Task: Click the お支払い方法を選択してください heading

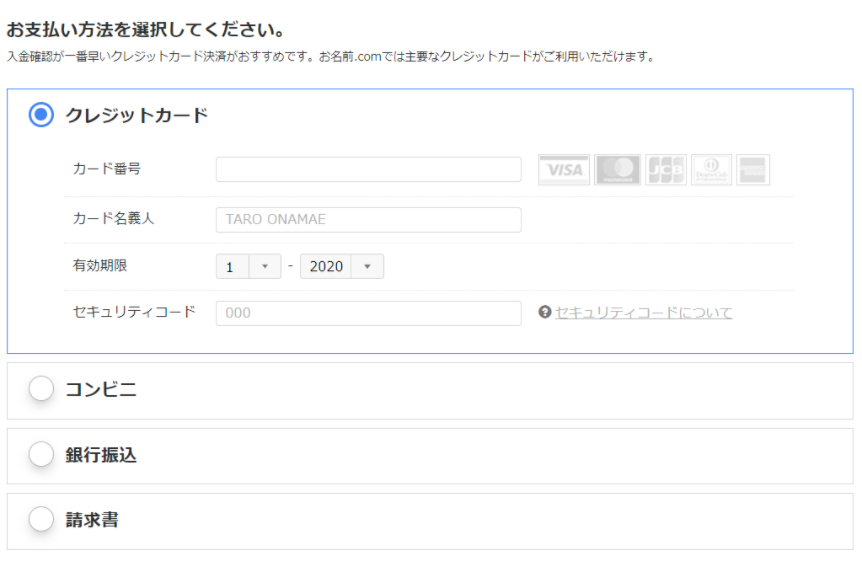Action: [x=146, y=29]
